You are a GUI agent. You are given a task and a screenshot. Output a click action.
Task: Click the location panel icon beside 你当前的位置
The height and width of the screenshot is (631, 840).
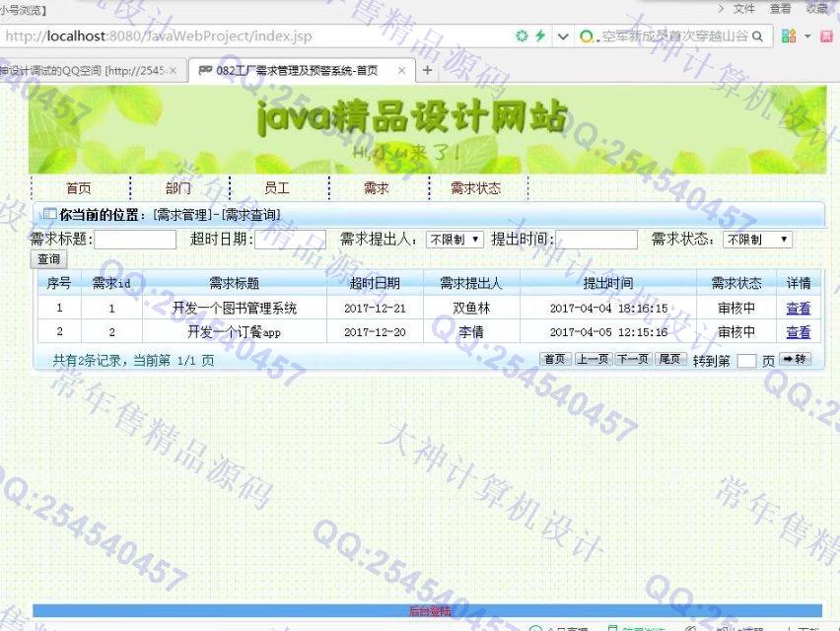click(50, 214)
